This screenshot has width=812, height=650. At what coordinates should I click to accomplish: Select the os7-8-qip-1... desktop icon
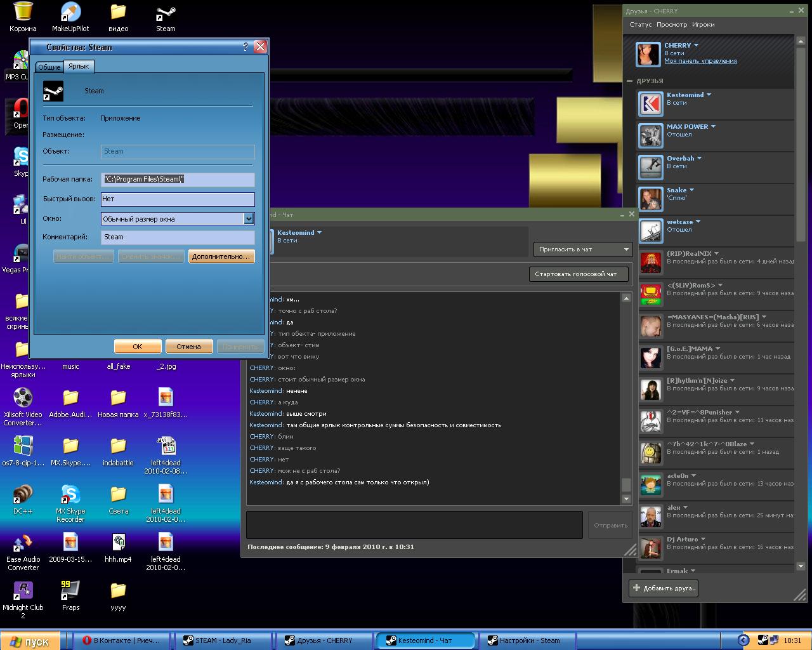[x=23, y=451]
